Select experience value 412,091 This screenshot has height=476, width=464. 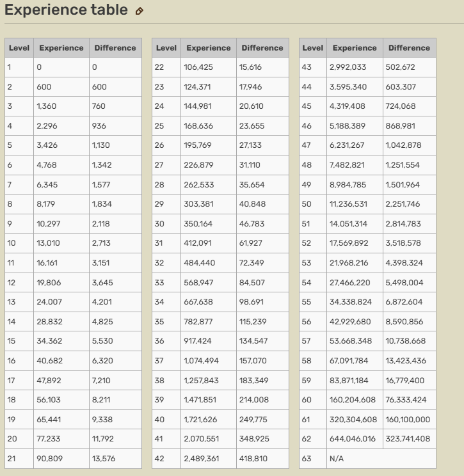[198, 243]
